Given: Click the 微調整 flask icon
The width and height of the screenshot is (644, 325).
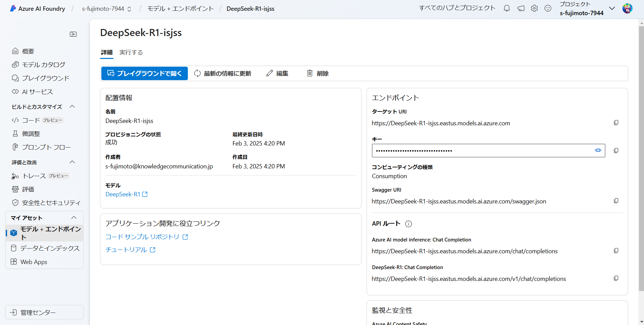Looking at the screenshot, I should pyautogui.click(x=15, y=134).
